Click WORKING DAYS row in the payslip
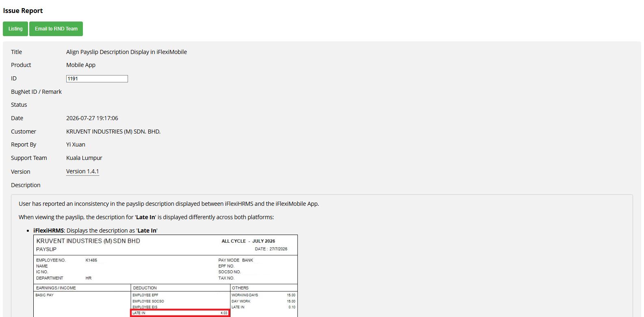 tap(264, 295)
